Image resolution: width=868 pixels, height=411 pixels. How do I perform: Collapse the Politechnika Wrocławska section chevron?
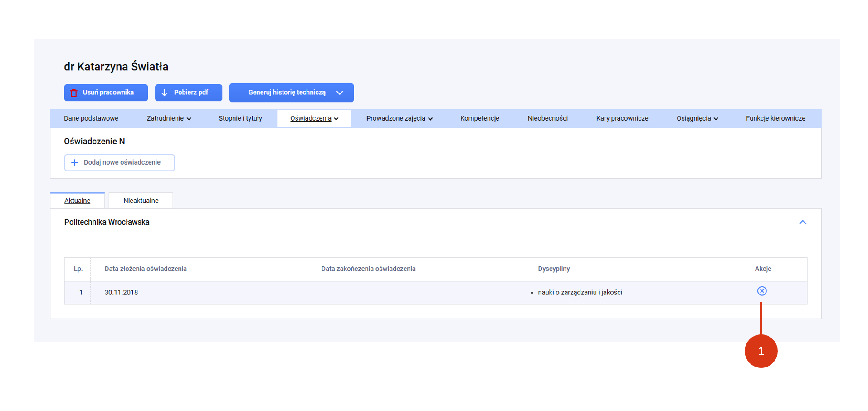[x=803, y=222]
